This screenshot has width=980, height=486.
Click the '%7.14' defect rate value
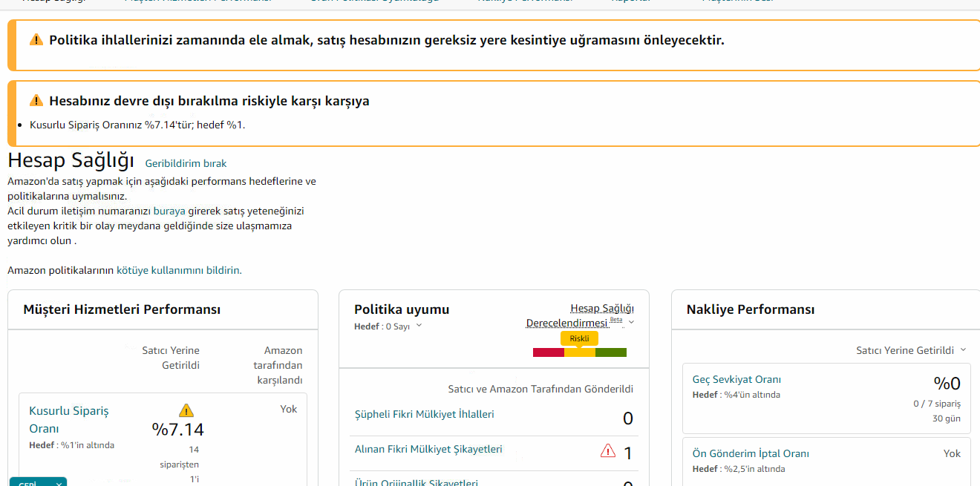178,430
